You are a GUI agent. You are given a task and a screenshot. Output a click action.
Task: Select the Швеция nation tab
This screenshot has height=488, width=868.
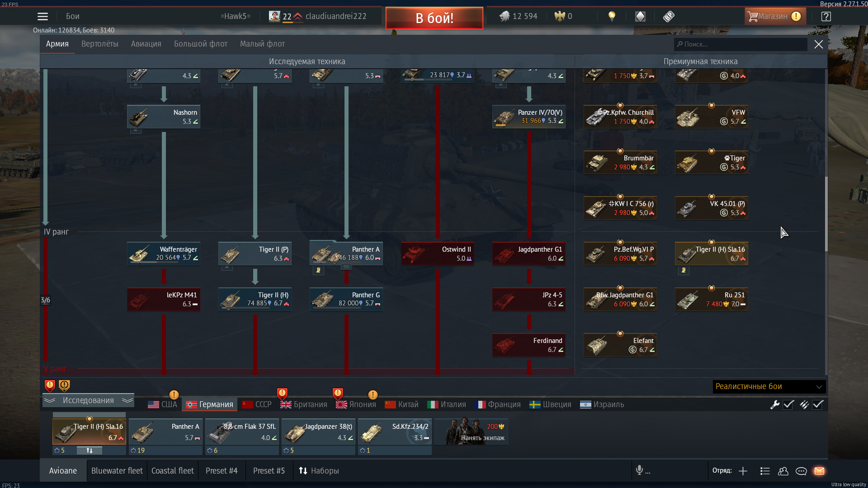click(x=550, y=404)
